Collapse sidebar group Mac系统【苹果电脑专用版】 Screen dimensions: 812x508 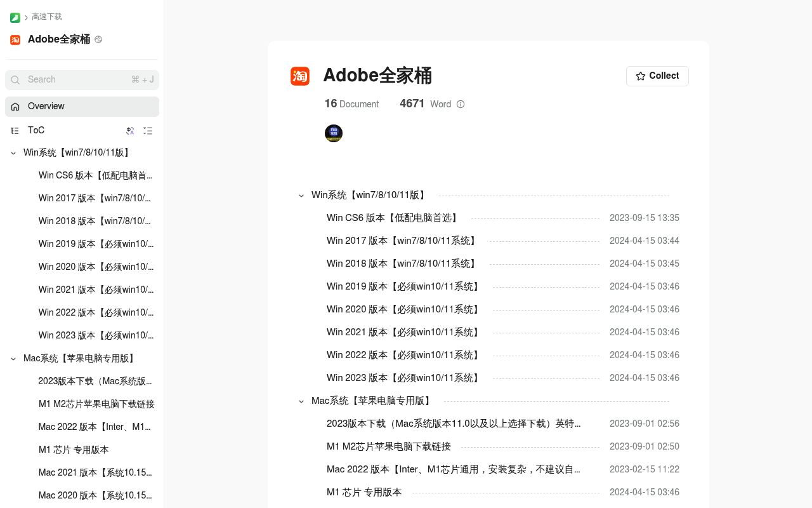(13, 359)
